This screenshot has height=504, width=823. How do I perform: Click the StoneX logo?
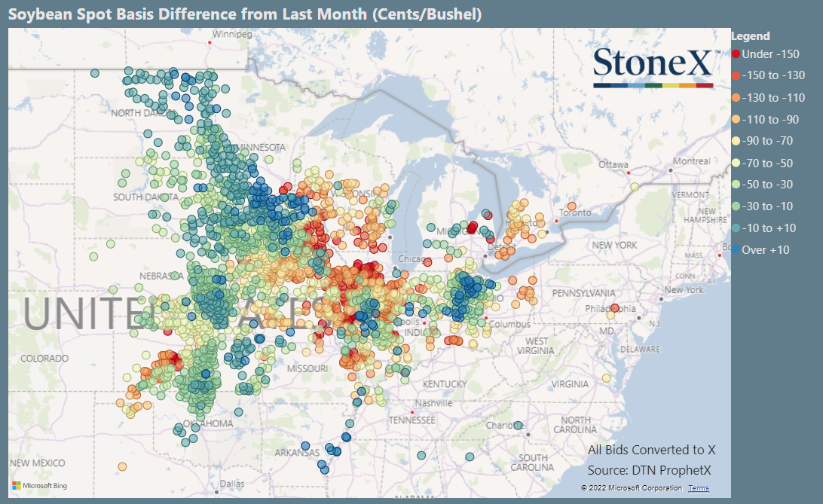coord(655,68)
